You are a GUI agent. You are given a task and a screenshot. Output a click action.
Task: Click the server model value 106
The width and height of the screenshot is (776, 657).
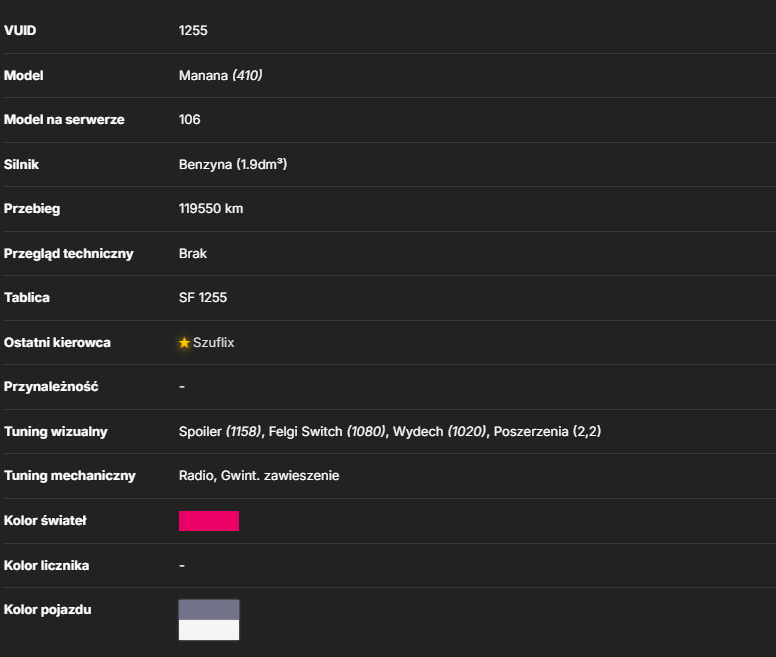click(x=190, y=120)
